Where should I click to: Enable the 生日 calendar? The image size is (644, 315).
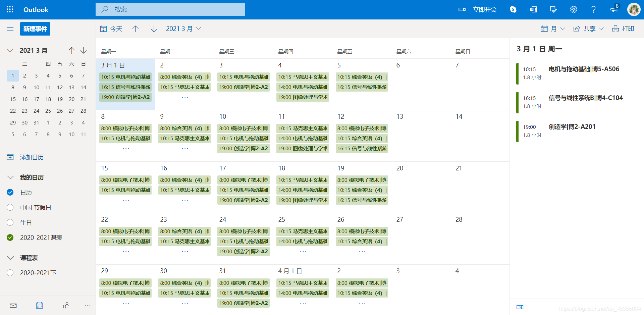point(10,222)
